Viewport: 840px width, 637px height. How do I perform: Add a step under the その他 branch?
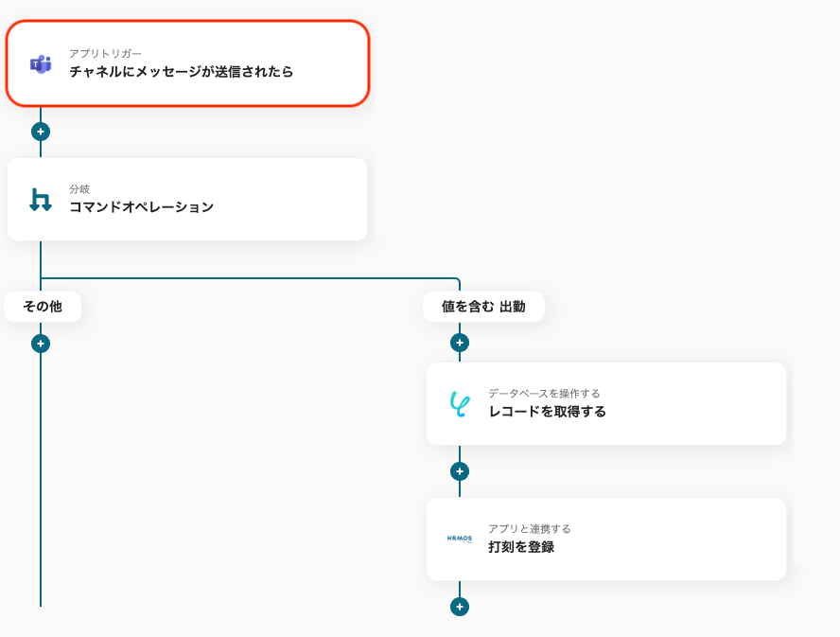coord(41,344)
